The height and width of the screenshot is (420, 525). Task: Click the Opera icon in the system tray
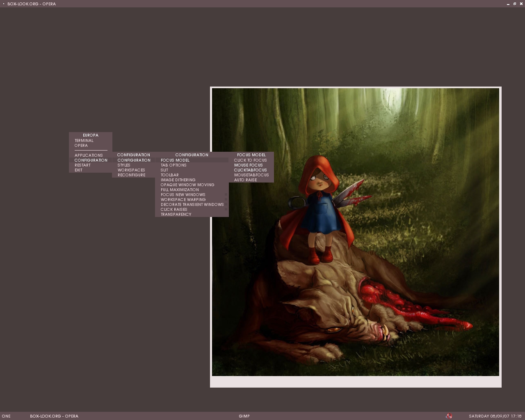(449, 416)
